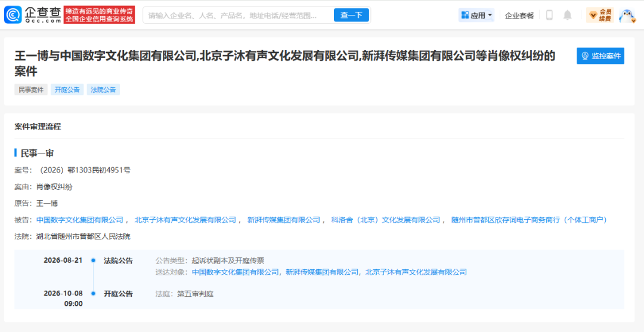Click the 查一下 search button

tap(351, 15)
